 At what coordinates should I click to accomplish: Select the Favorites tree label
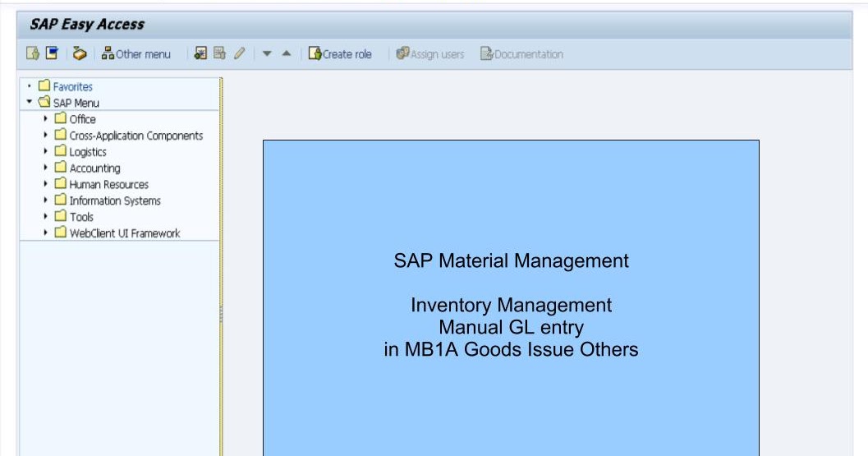click(72, 87)
